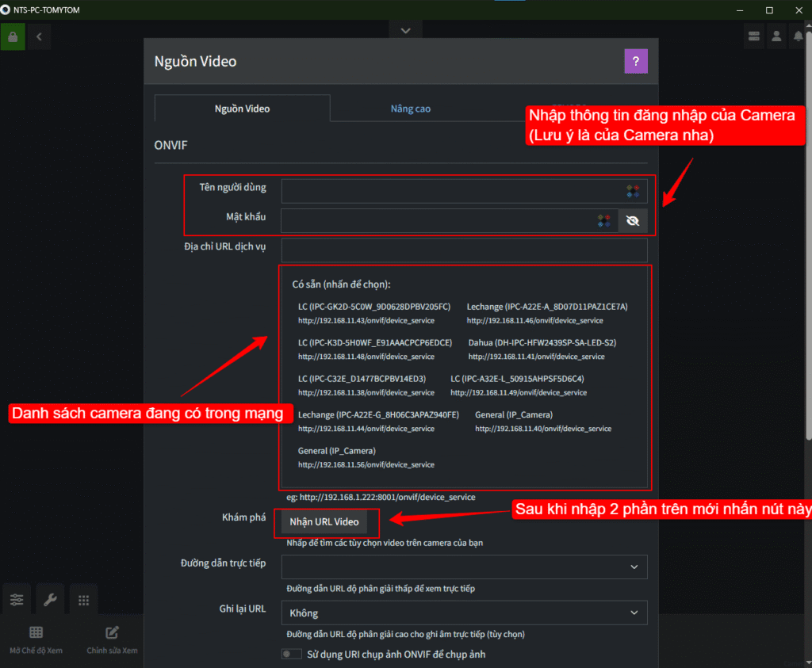Click the green lock icon
The width and height of the screenshot is (812, 668).
click(x=13, y=36)
